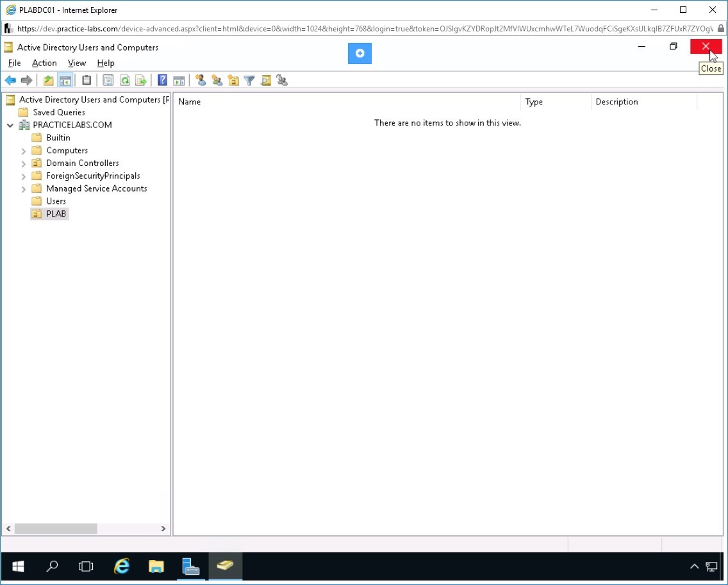Go up one level with folder icon
This screenshot has height=585, width=728.
click(48, 80)
